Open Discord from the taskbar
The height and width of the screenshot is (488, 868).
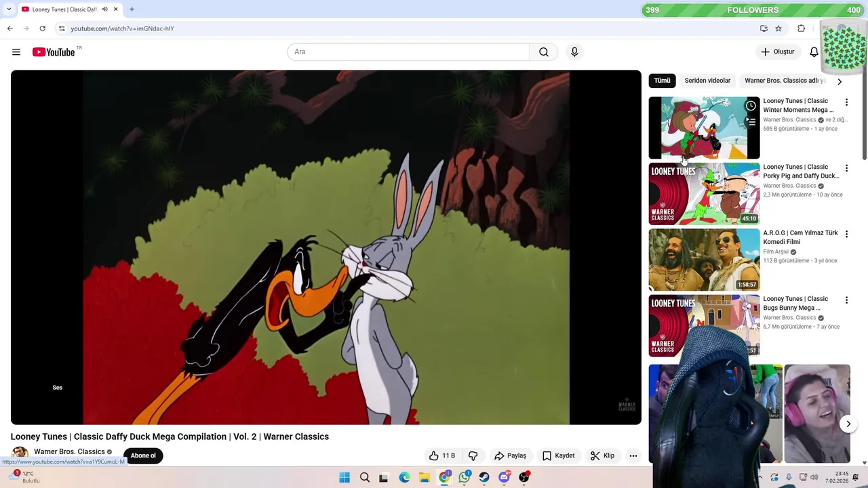(504, 477)
